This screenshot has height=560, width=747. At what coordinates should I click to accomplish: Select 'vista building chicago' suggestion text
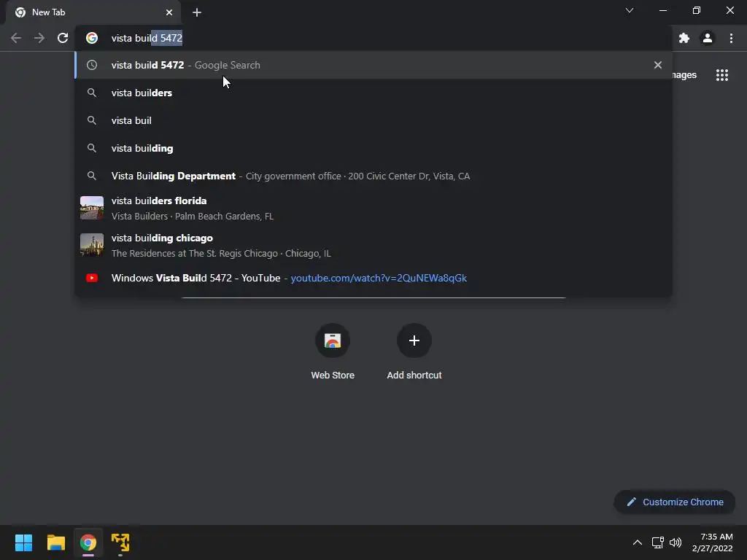(x=162, y=238)
